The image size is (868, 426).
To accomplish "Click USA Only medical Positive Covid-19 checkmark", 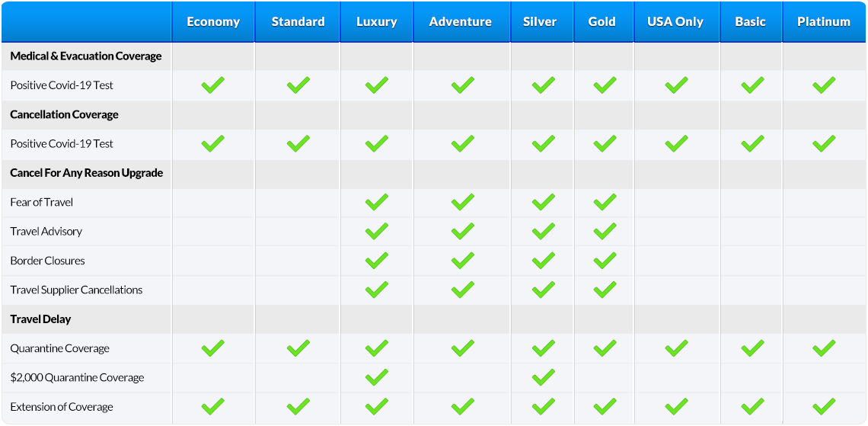I will pos(676,85).
